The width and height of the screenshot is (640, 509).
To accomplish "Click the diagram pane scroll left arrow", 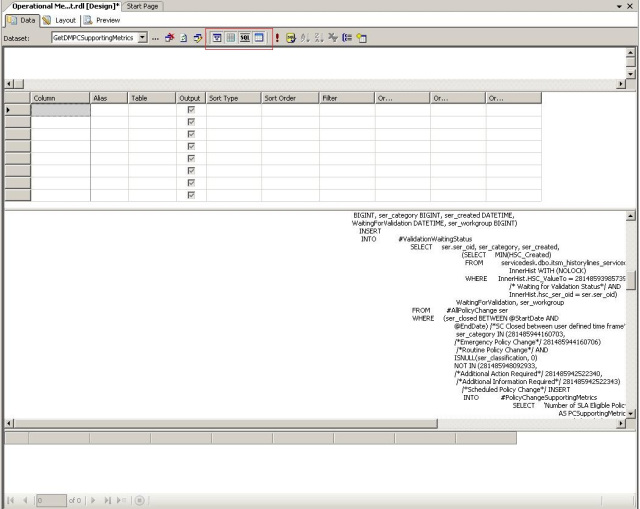I will (x=9, y=84).
